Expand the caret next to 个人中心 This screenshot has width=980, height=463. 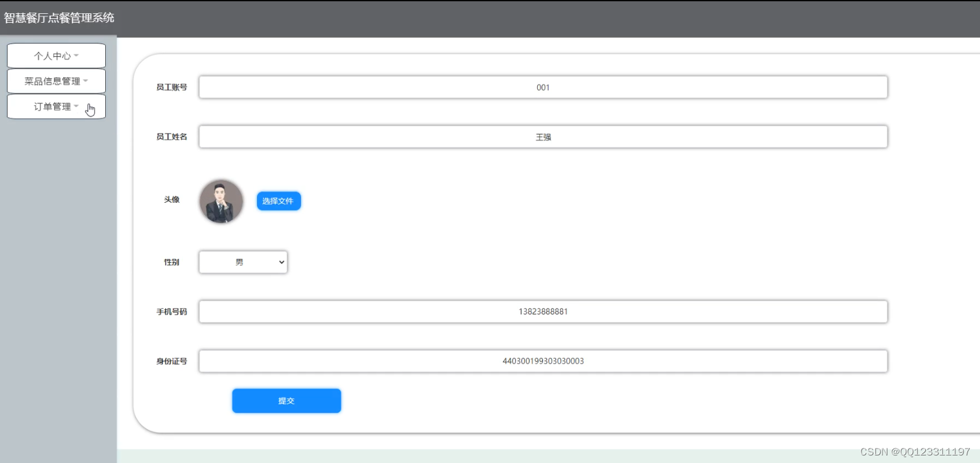point(76,55)
